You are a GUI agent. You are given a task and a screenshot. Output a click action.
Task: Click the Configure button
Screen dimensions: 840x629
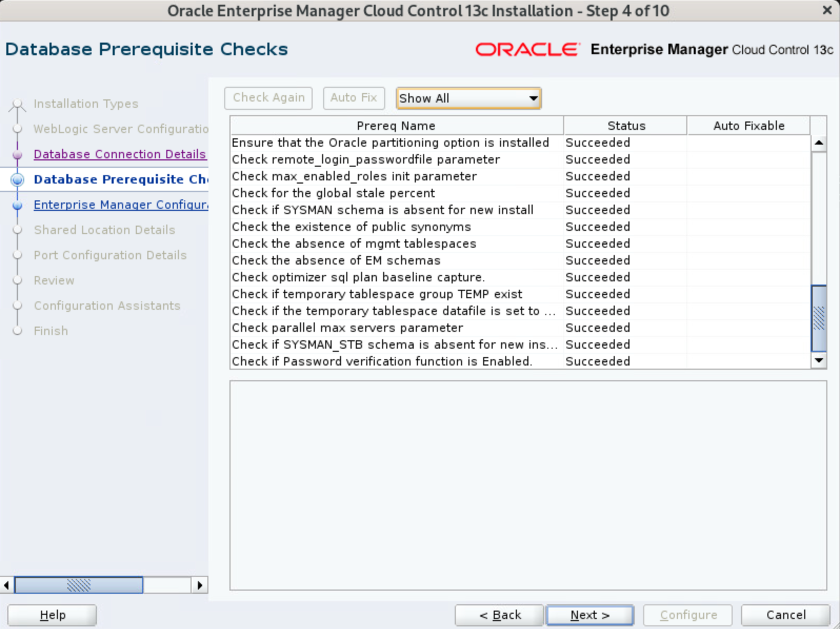tap(688, 615)
